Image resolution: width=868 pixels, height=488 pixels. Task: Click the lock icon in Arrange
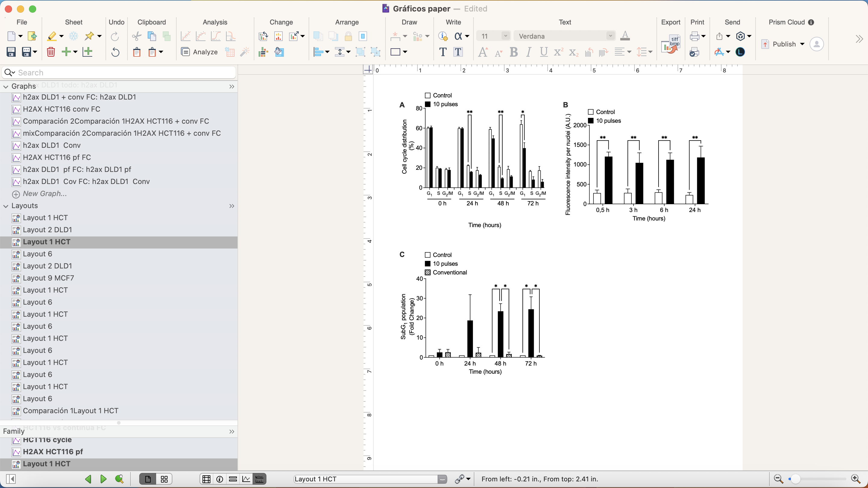[x=348, y=36]
